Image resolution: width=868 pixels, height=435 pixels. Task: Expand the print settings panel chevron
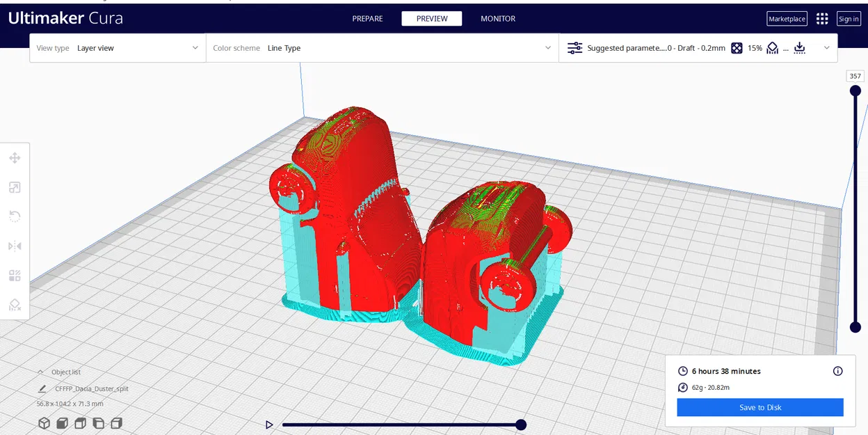click(827, 48)
